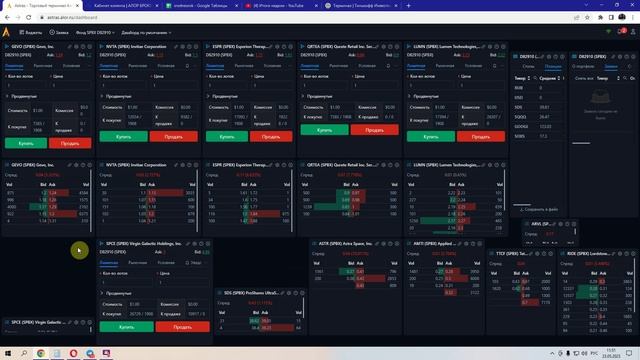Expand Продвинутые in the SPCE order widget

click(x=116, y=293)
